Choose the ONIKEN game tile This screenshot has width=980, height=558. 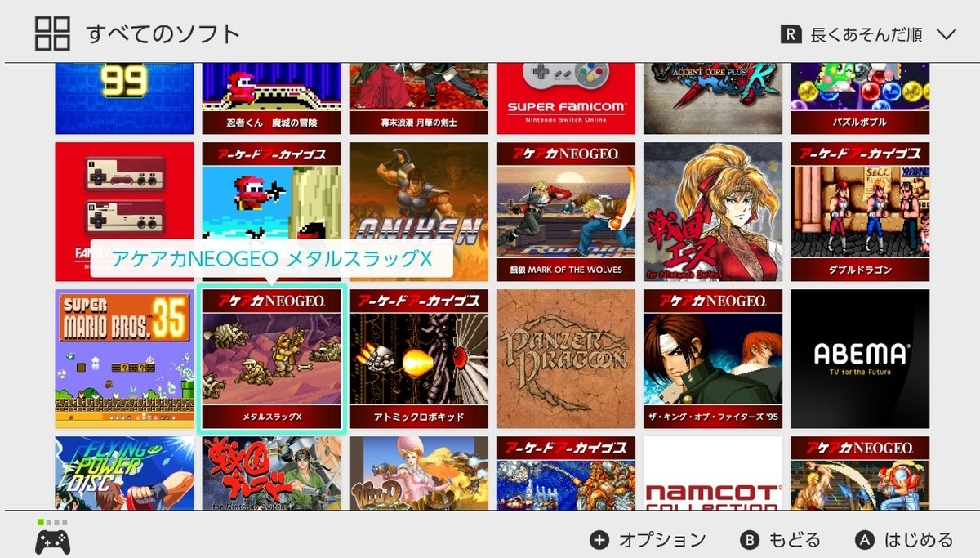click(419, 212)
